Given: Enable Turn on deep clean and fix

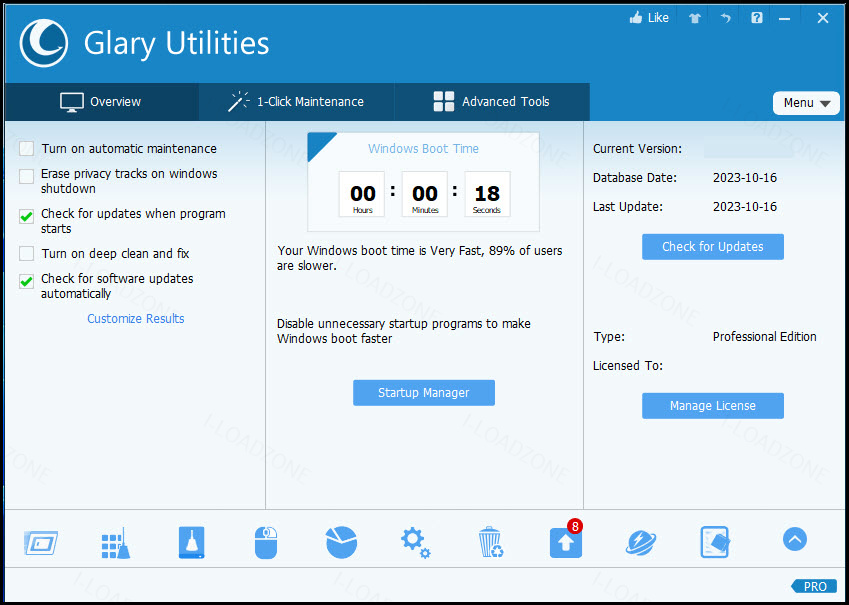Looking at the screenshot, I should pyautogui.click(x=27, y=253).
